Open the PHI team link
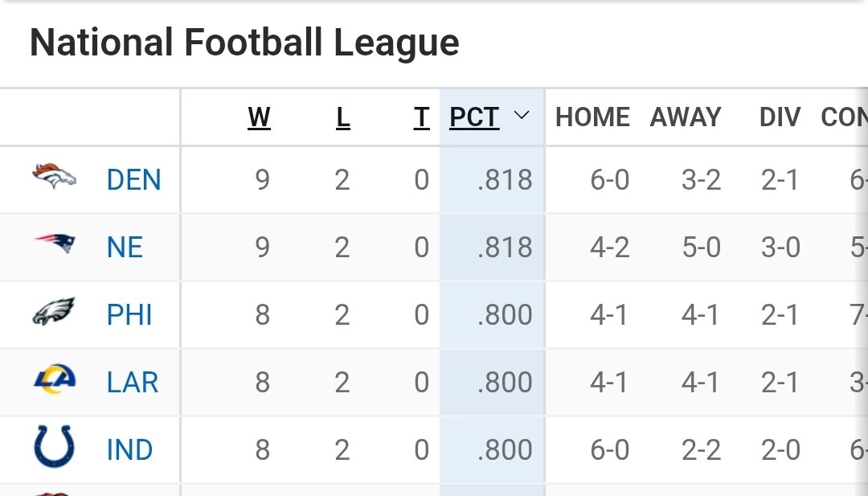This screenshot has width=868, height=496. pyautogui.click(x=129, y=315)
